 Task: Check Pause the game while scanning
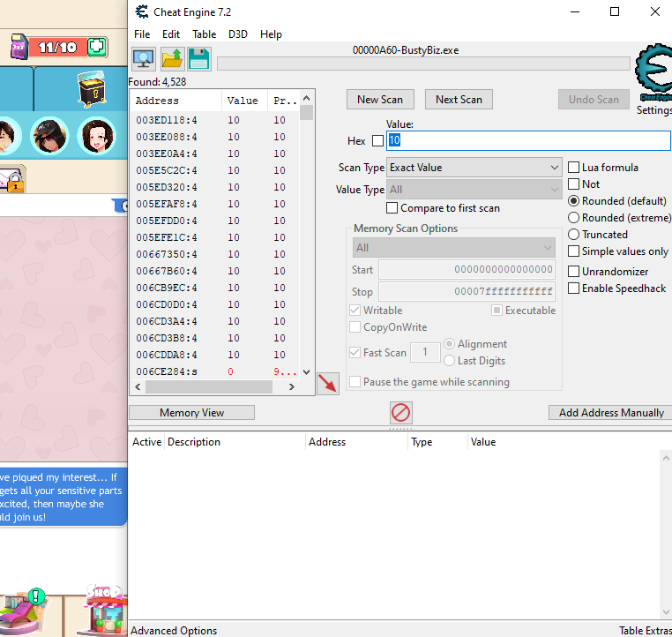pos(355,381)
